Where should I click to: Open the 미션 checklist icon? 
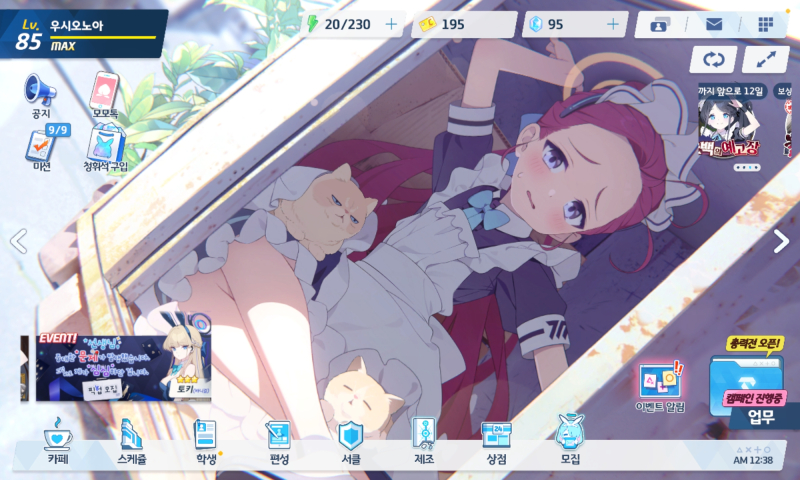click(x=41, y=148)
